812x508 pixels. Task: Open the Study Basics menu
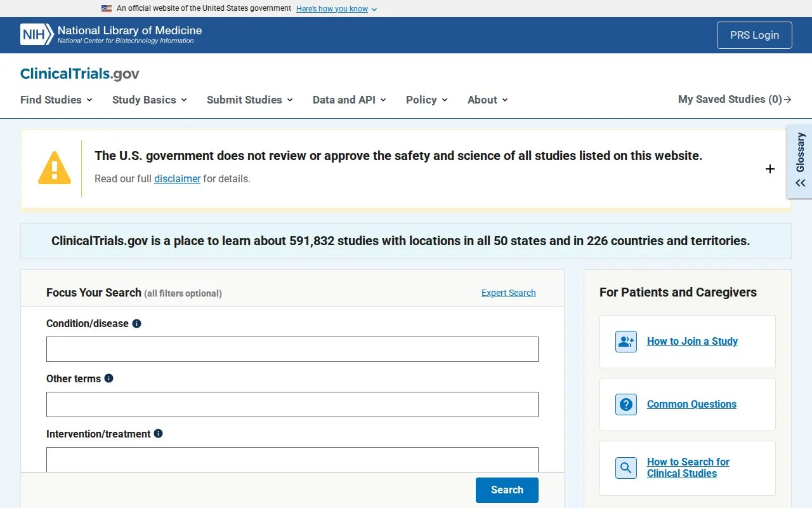pos(150,100)
